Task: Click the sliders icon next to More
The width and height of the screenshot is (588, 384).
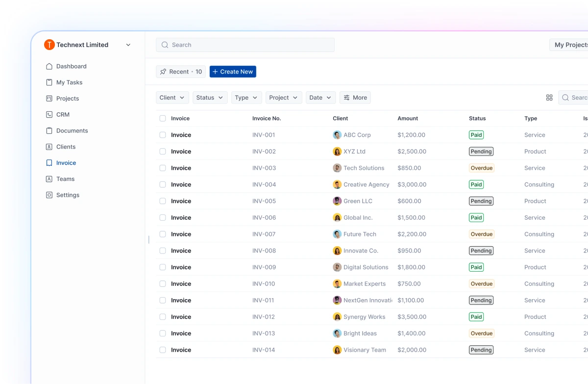Action: point(347,98)
